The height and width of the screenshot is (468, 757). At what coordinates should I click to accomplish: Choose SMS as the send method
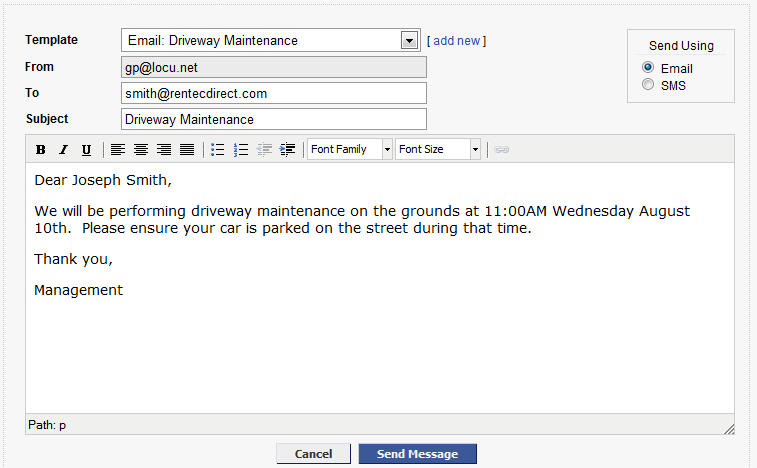(x=648, y=85)
